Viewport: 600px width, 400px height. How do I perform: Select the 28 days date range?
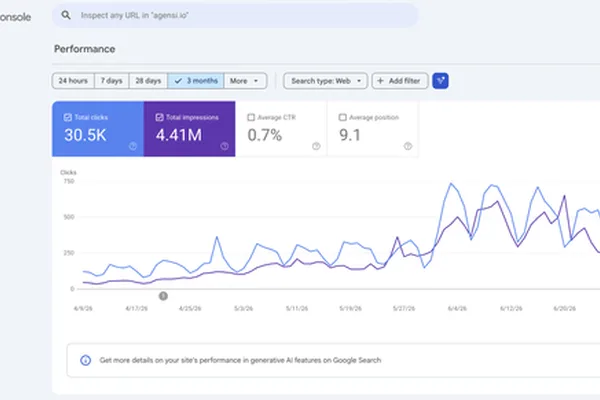[148, 81]
